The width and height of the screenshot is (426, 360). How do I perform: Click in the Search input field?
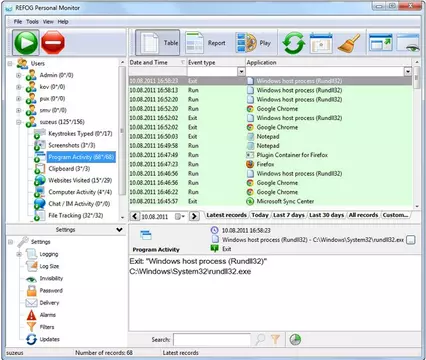coord(212,340)
